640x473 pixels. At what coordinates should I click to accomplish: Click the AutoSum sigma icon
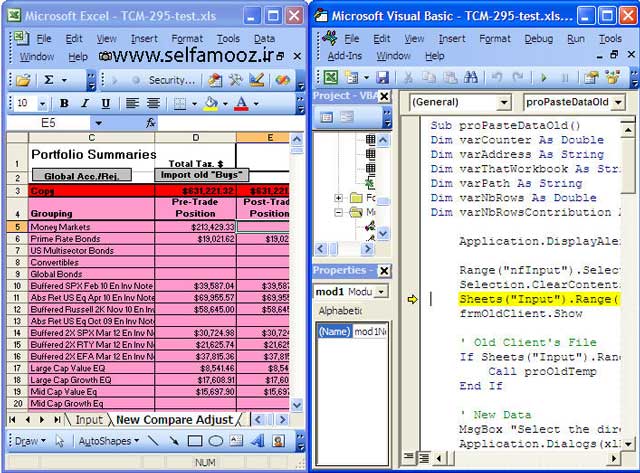(49, 80)
